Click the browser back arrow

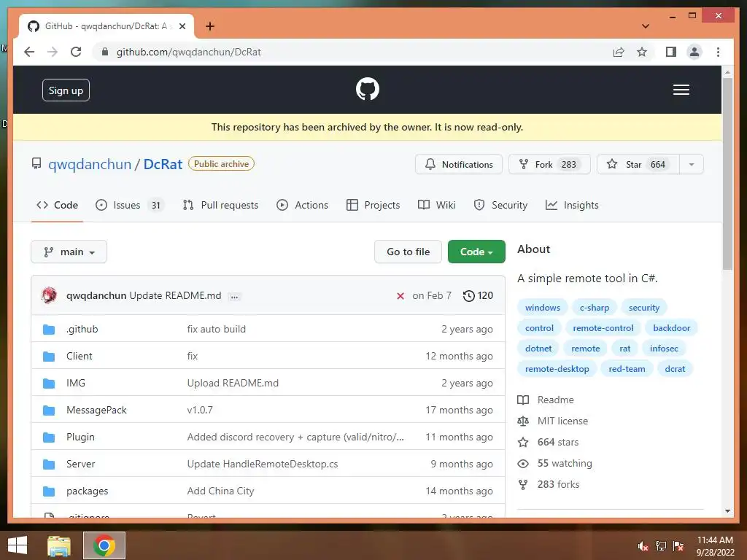[29, 52]
